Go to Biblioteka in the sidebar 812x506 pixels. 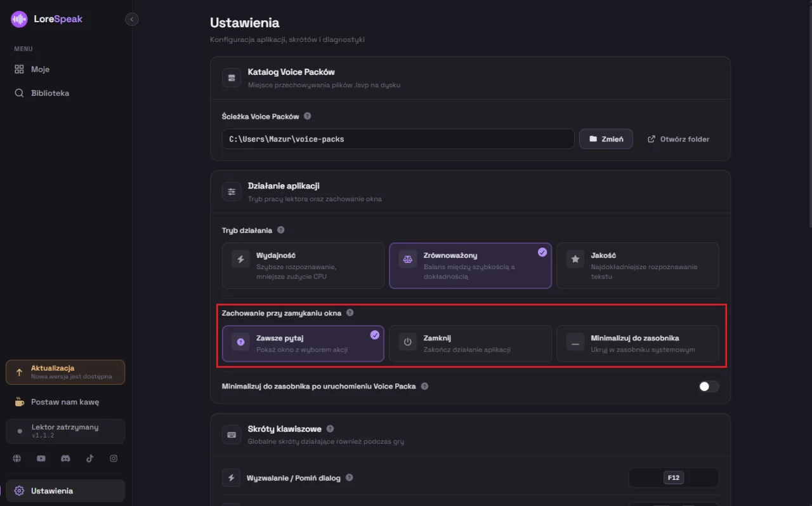click(66, 93)
